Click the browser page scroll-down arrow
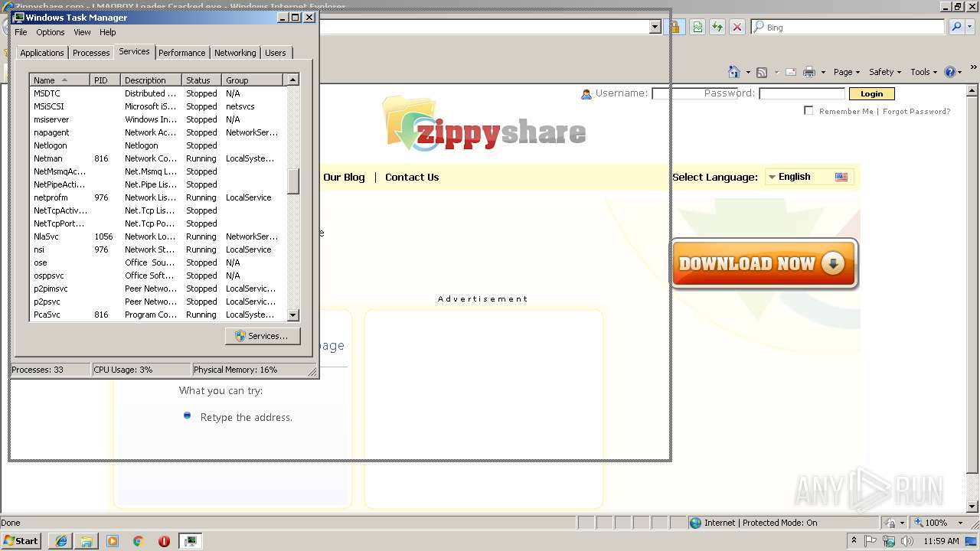Image resolution: width=980 pixels, height=551 pixels. click(x=973, y=507)
